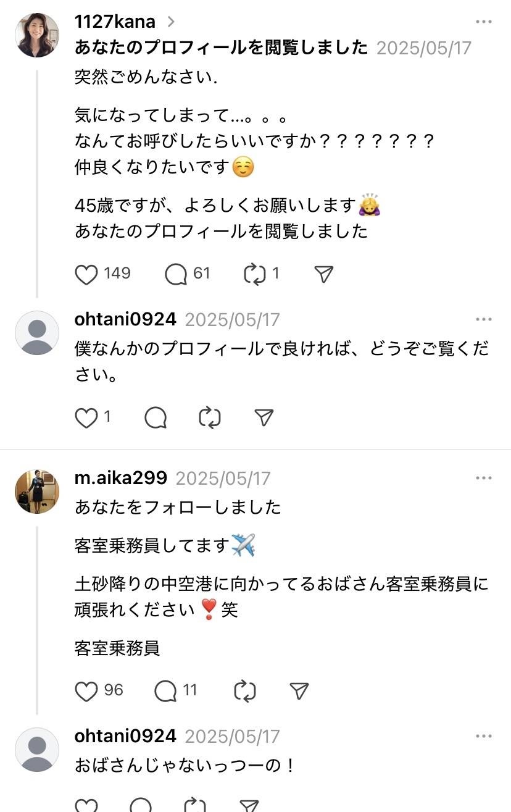Like m.aika299's post with 96 likes

86,691
